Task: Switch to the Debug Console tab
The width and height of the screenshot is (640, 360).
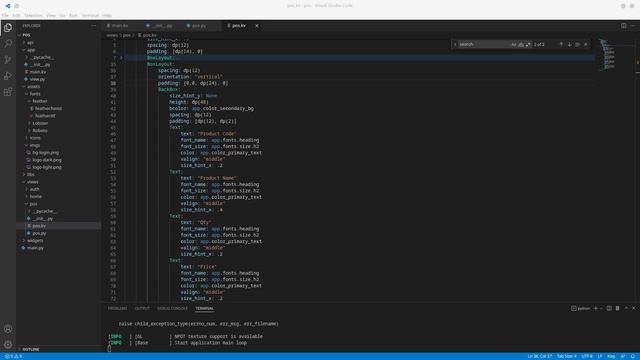Action: (172, 309)
